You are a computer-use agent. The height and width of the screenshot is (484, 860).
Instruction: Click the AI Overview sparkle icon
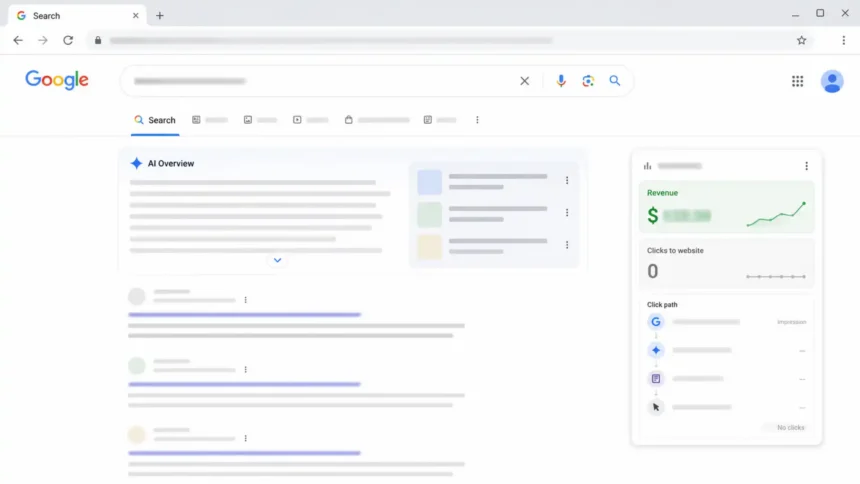(136, 163)
